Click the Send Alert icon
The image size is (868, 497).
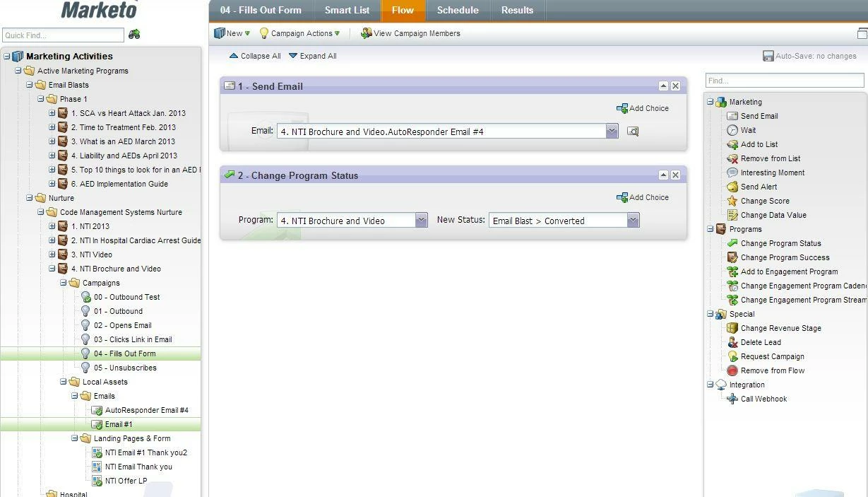(x=732, y=187)
